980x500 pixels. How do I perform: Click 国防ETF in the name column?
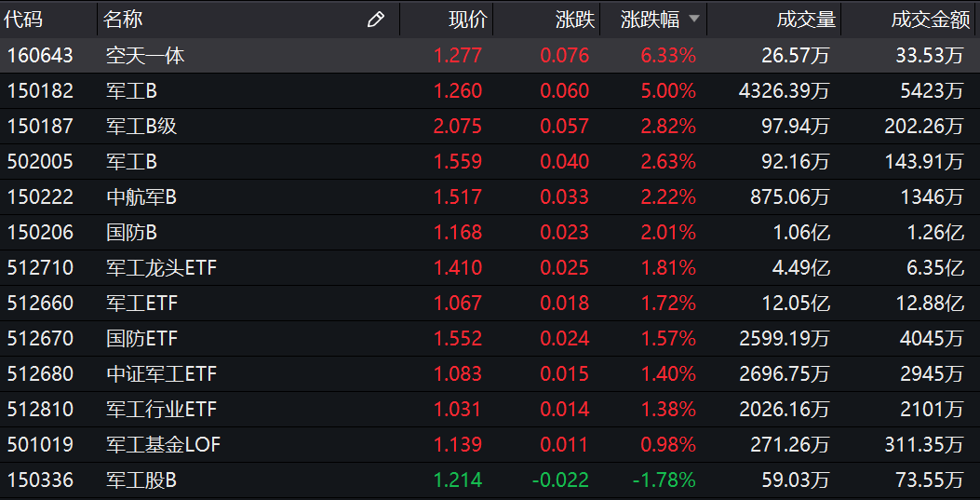pos(141,339)
